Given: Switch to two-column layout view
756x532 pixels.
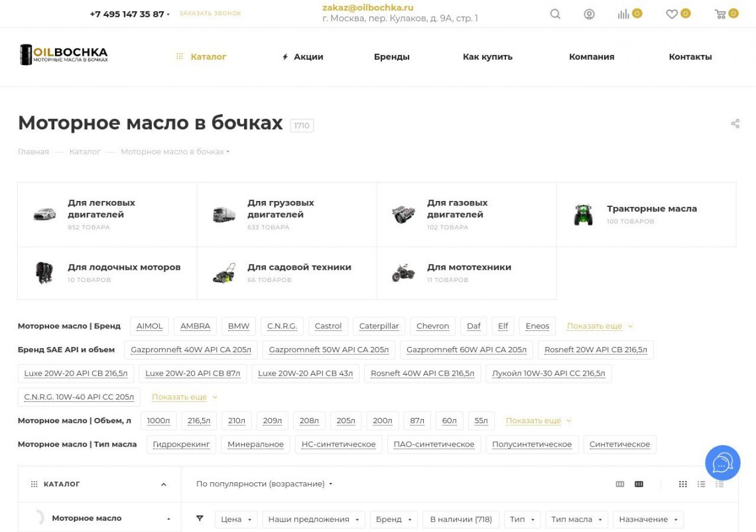Looking at the screenshot, I should point(620,484).
